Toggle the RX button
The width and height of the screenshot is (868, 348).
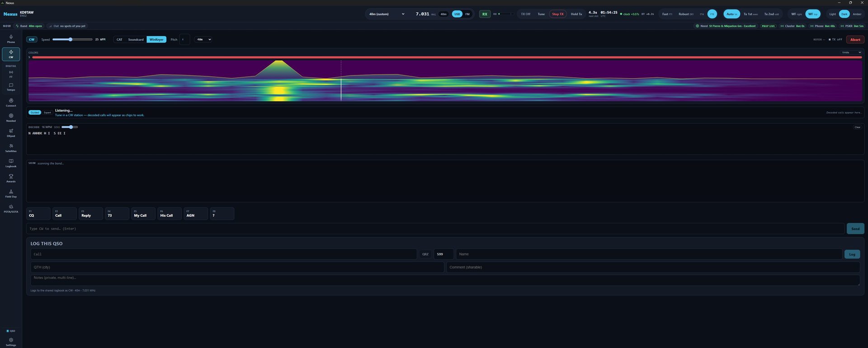click(485, 14)
